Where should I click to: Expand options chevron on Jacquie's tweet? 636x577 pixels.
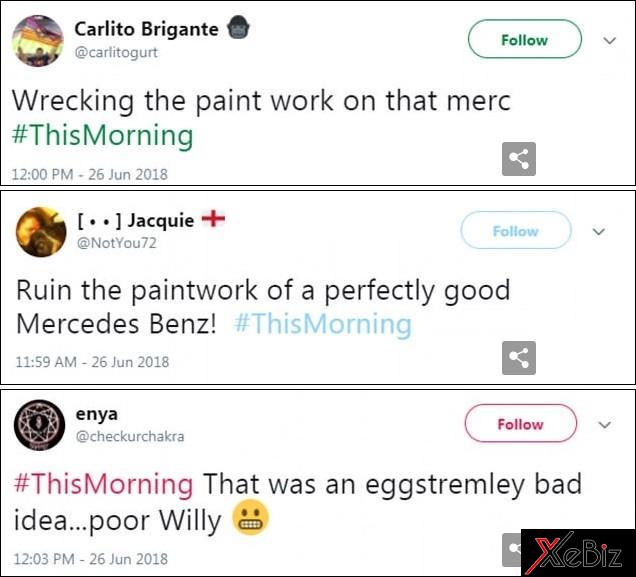(x=599, y=232)
